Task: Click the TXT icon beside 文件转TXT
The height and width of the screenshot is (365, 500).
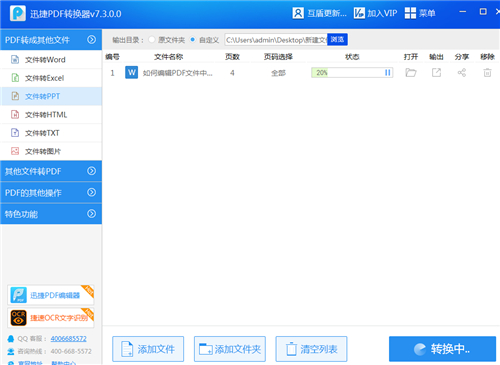Action: (x=15, y=133)
